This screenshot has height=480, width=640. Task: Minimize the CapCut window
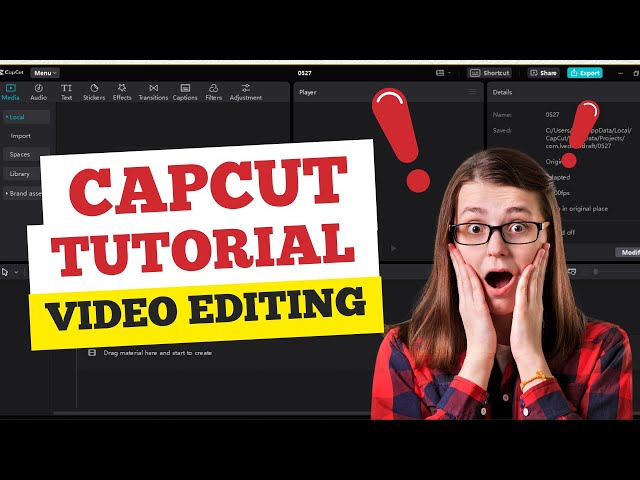[x=620, y=73]
